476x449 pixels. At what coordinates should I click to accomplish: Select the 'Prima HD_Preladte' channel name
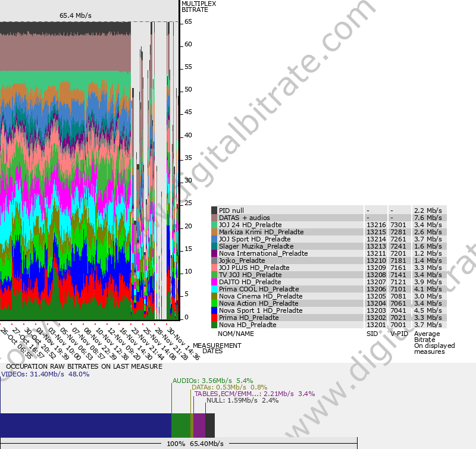coord(249,318)
